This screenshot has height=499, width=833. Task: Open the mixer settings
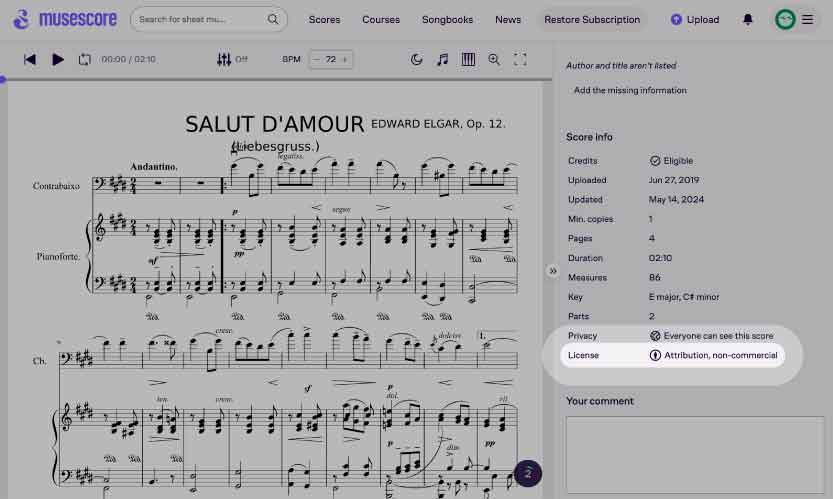coord(224,60)
